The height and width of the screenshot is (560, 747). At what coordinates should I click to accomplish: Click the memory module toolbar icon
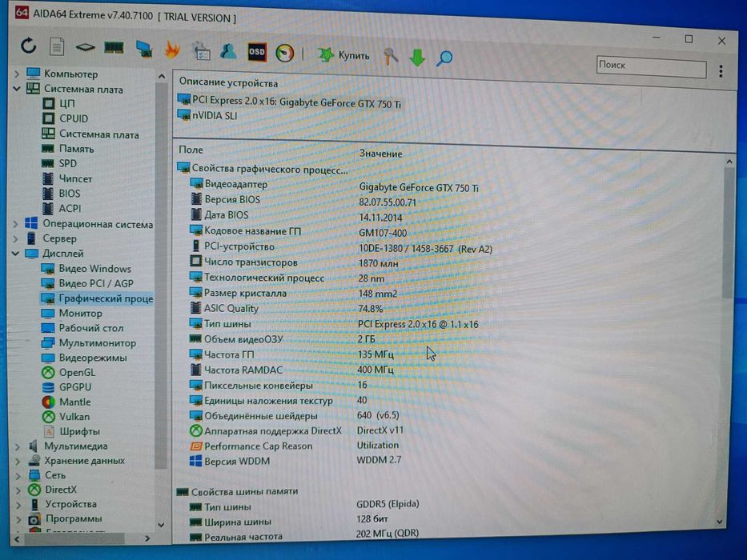(114, 48)
